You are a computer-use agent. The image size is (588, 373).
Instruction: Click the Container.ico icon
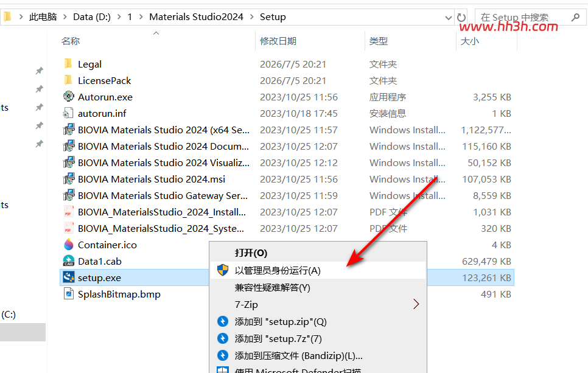69,245
